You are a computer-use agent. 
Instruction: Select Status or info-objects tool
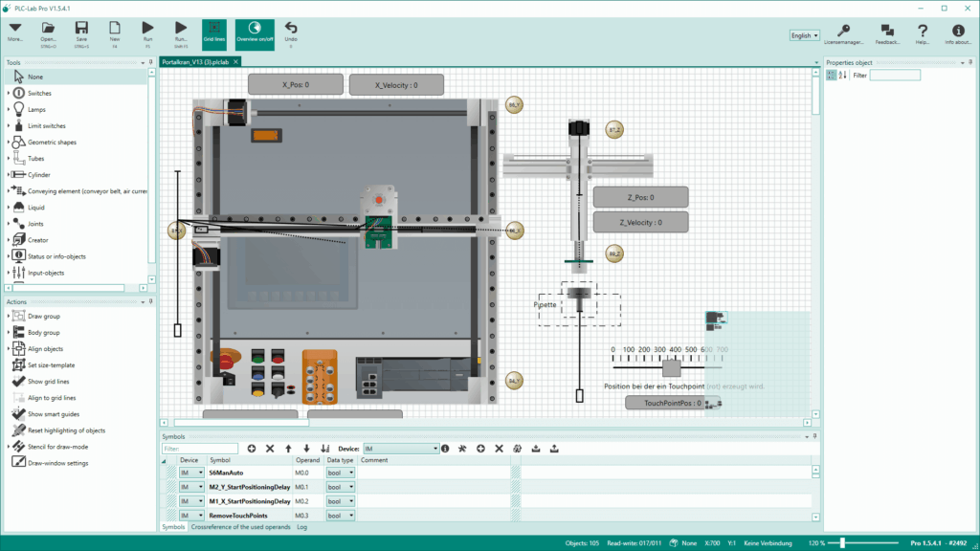coord(56,256)
